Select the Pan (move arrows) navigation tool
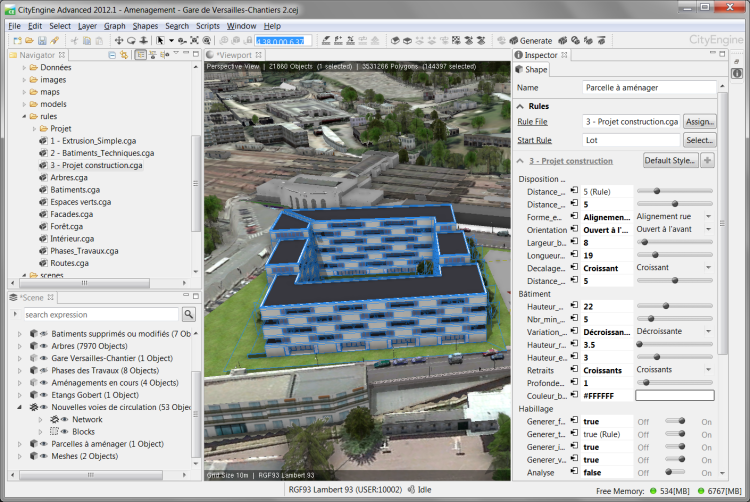The width and height of the screenshot is (750, 502). 119,41
